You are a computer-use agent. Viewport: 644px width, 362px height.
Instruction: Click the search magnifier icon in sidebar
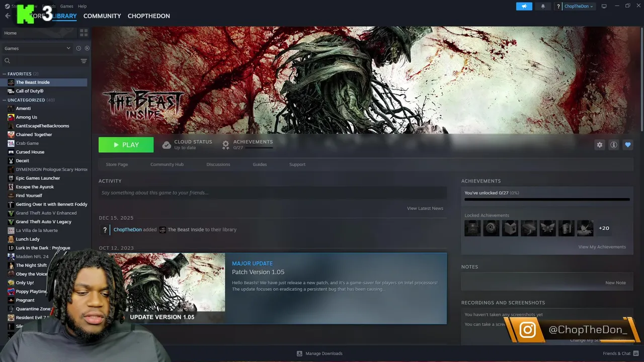click(8, 61)
